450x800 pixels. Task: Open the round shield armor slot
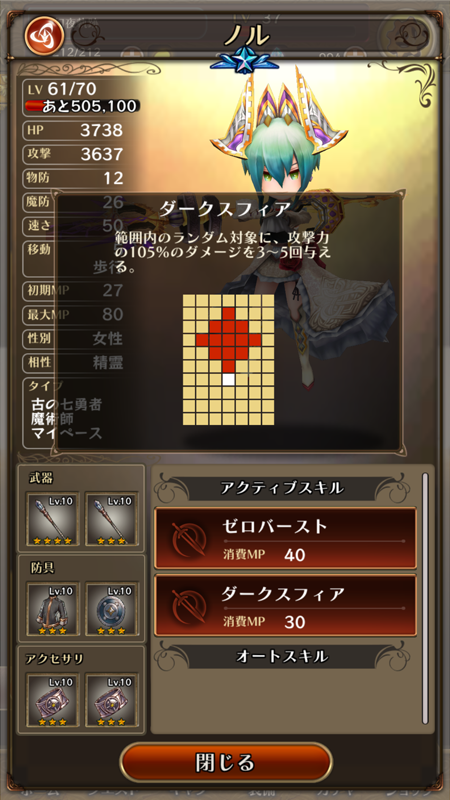coord(112,609)
